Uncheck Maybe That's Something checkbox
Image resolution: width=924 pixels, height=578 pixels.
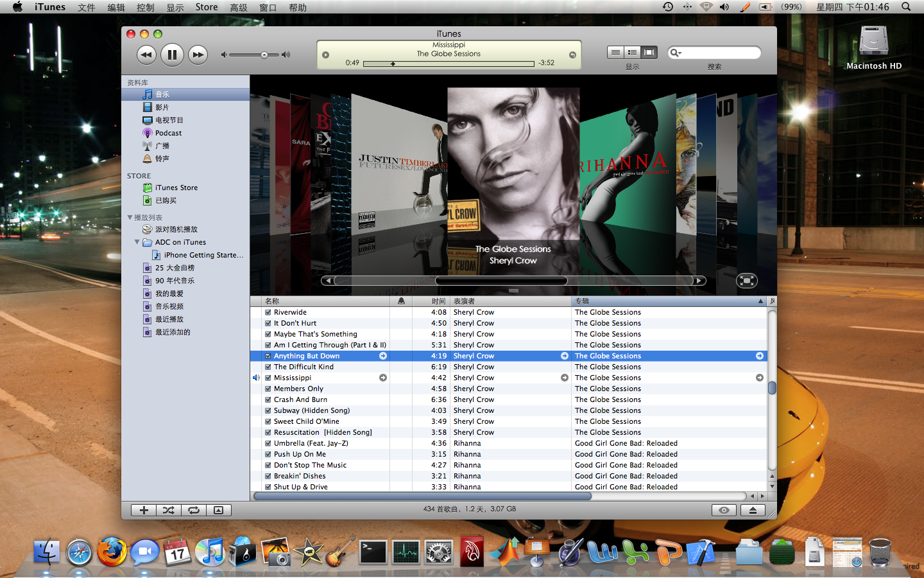point(268,334)
